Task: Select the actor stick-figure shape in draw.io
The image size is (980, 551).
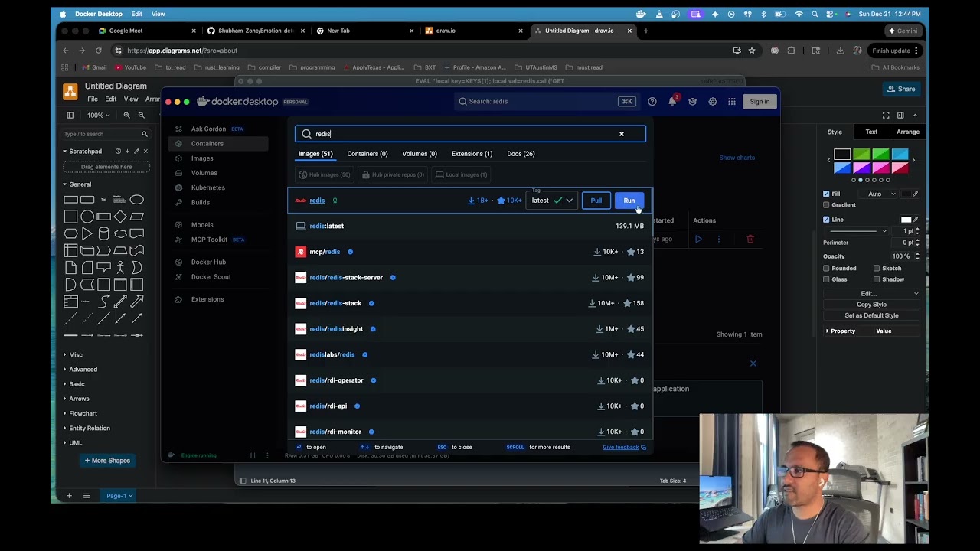Action: click(x=120, y=268)
